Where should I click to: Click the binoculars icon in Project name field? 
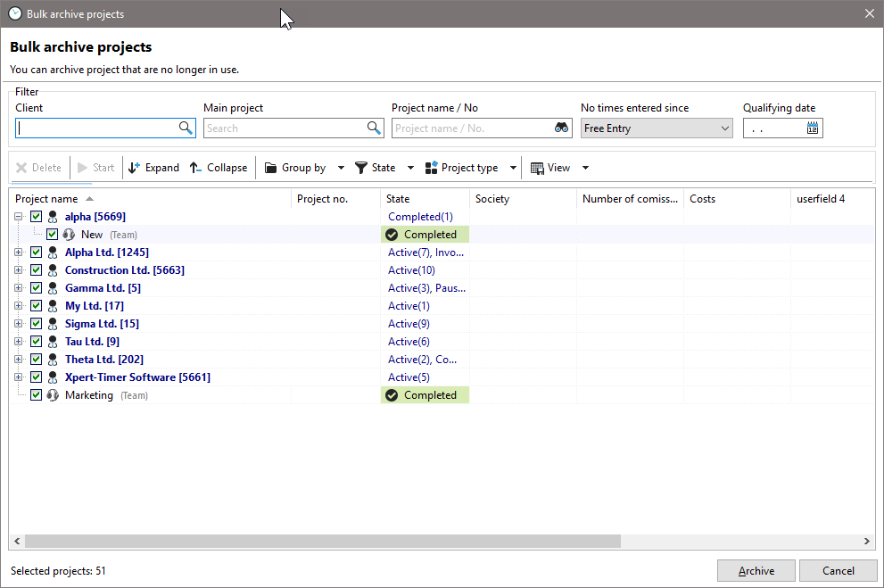click(x=561, y=128)
